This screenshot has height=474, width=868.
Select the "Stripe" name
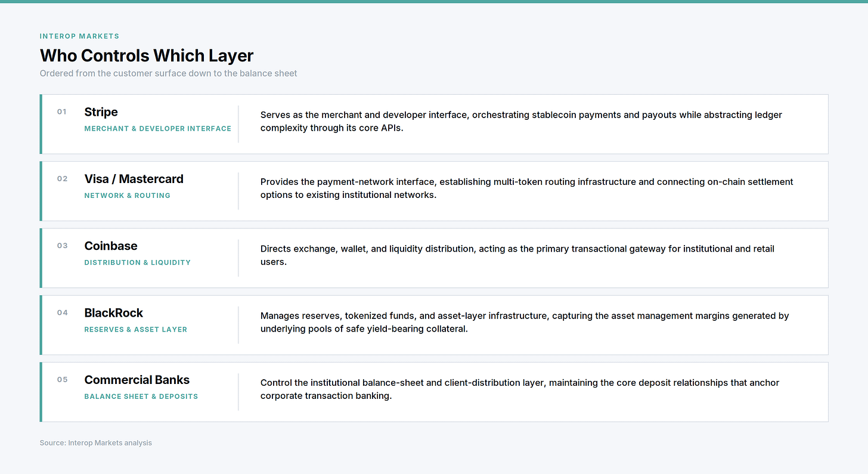[101, 112]
